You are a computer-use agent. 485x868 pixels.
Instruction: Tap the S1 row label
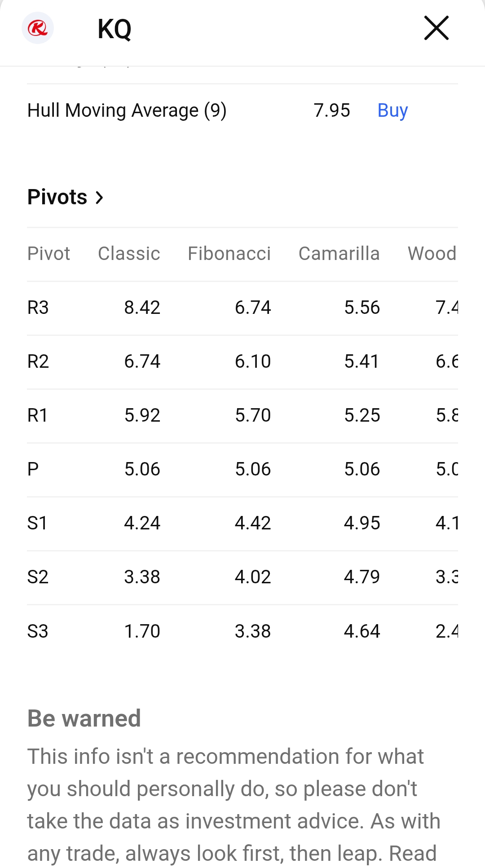point(37,523)
